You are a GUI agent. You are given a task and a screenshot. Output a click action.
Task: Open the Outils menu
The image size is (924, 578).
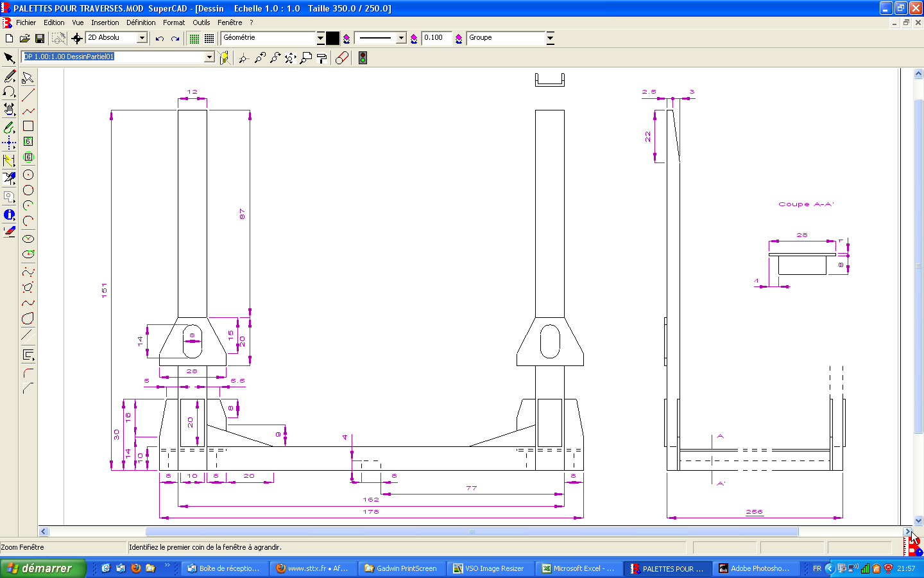pyautogui.click(x=201, y=22)
